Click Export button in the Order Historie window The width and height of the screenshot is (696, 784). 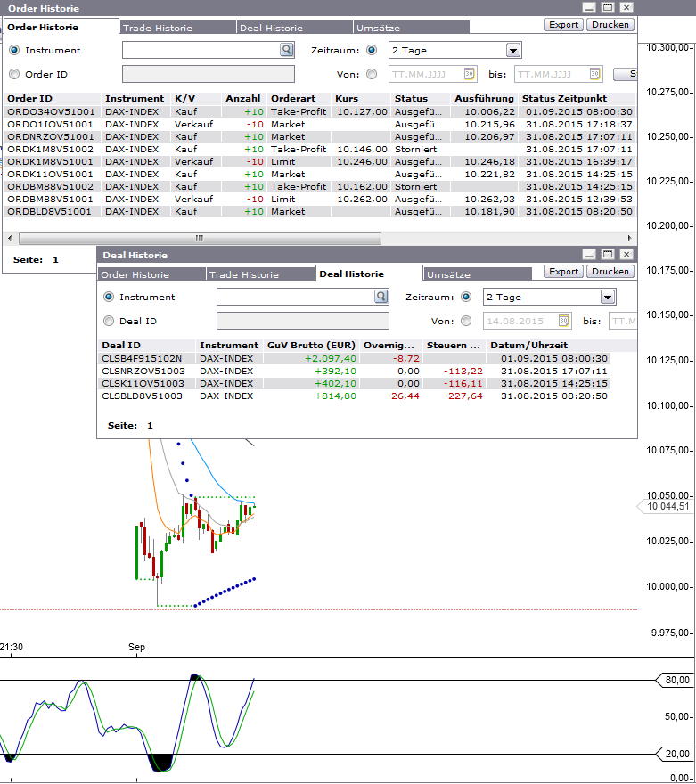point(563,25)
